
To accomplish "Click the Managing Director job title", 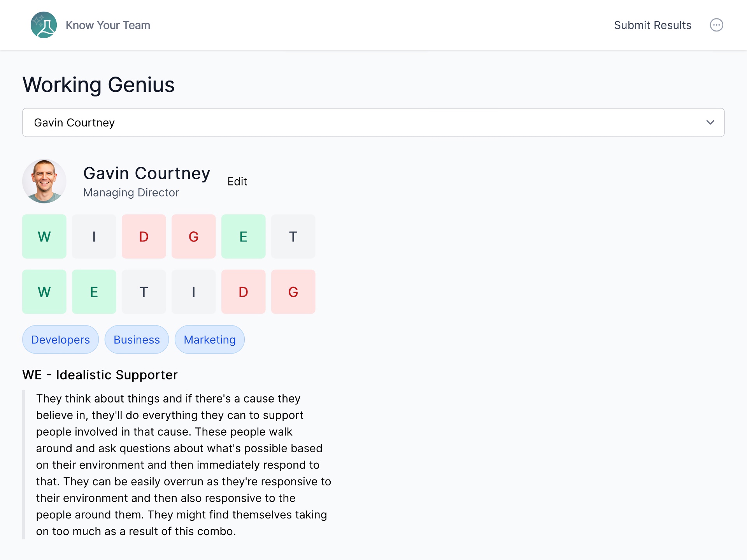I will point(131,192).
